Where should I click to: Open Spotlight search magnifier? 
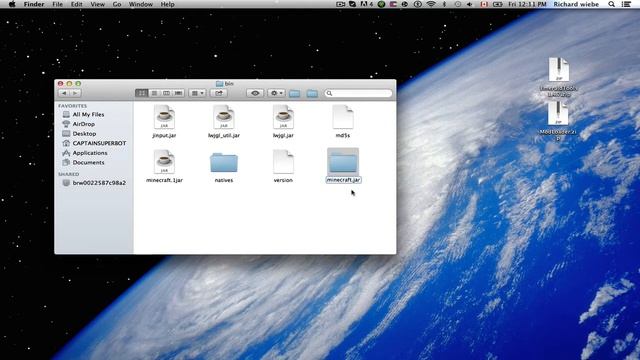[x=611, y=4]
